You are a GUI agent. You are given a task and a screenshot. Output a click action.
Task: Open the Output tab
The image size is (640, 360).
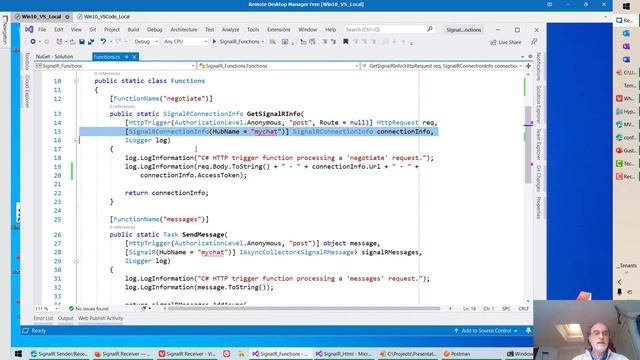[x=65, y=318]
